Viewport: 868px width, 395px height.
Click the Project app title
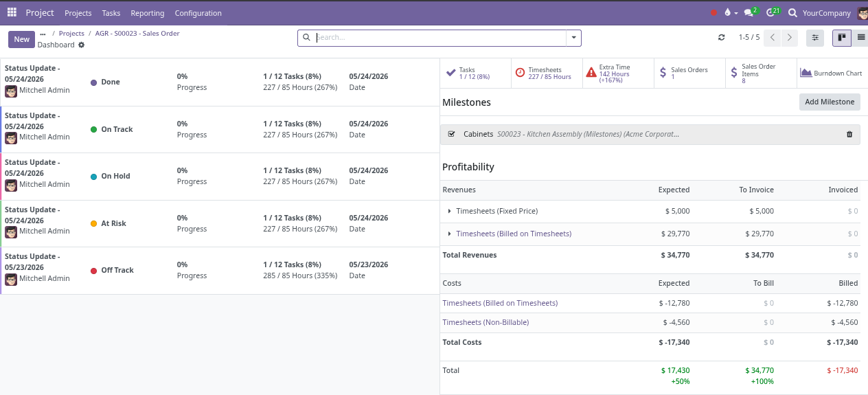[x=40, y=13]
